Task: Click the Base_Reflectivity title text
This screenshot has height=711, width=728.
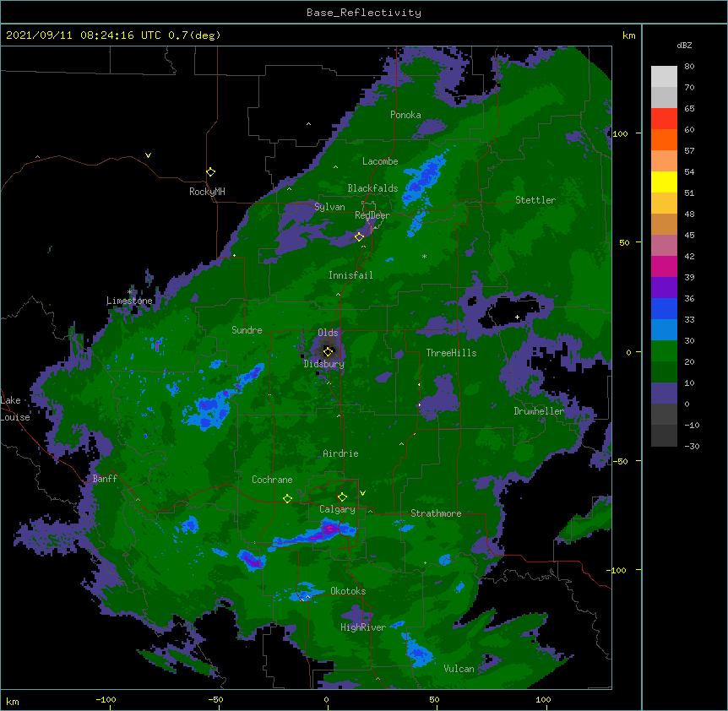Action: pyautogui.click(x=364, y=13)
